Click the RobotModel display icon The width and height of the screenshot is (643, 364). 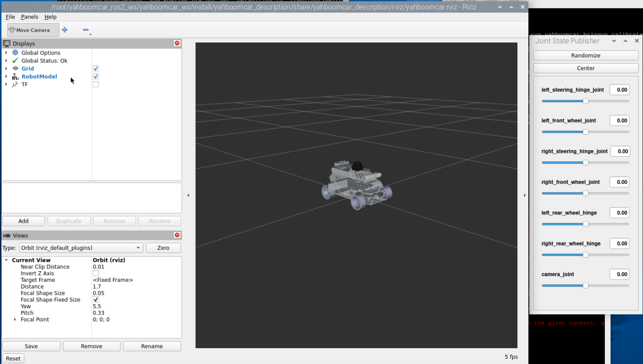pyautogui.click(x=15, y=76)
